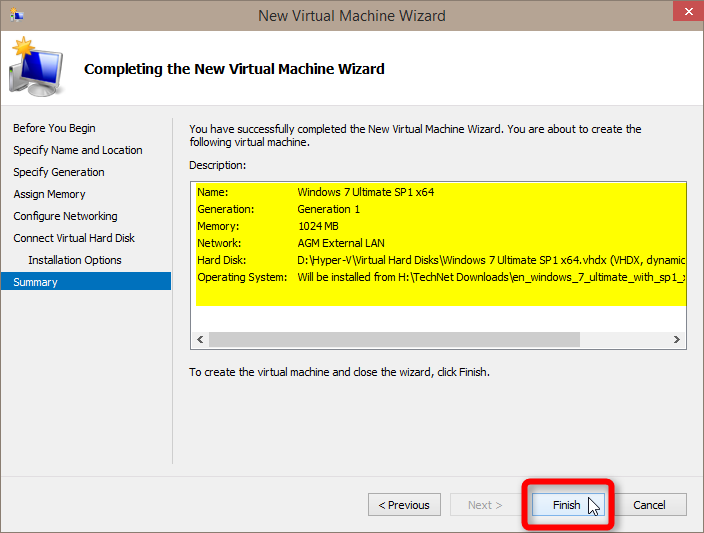The height and width of the screenshot is (533, 704).
Task: Select Connect Virtual Hard Disk step
Action: pos(74,238)
